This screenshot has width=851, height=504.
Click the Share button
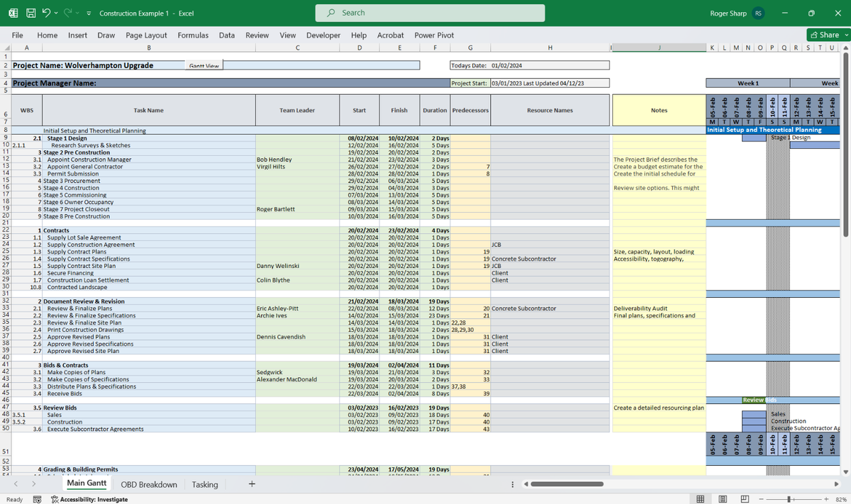[825, 34]
